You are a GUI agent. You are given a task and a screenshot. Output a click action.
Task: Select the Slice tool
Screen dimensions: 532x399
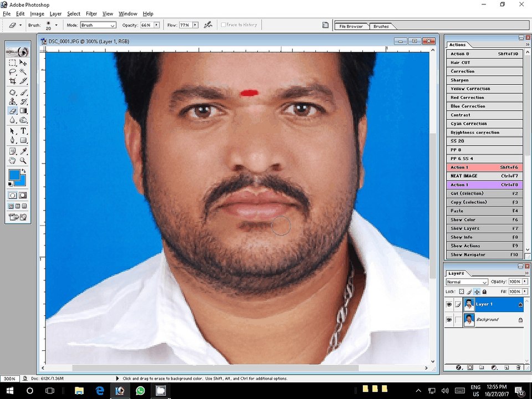(23, 81)
